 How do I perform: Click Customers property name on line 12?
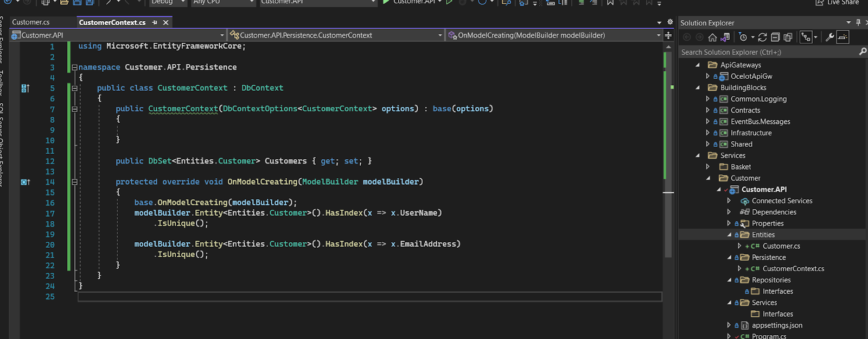(285, 161)
